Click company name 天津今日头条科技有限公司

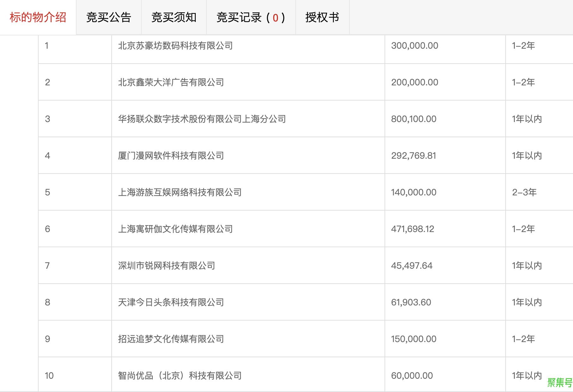coord(171,303)
